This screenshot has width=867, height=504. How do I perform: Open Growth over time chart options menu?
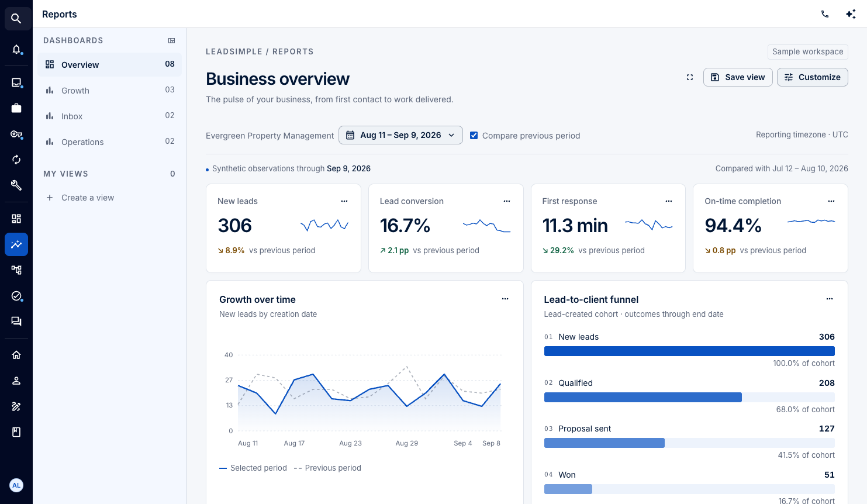(x=505, y=299)
